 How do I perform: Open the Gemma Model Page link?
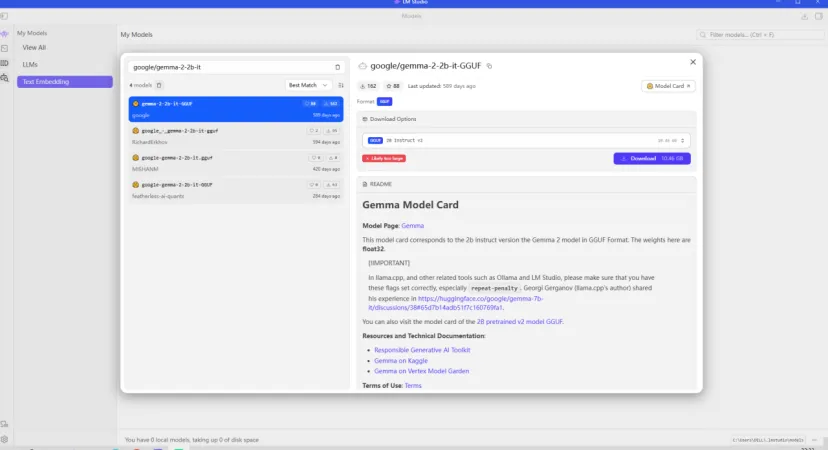[412, 226]
